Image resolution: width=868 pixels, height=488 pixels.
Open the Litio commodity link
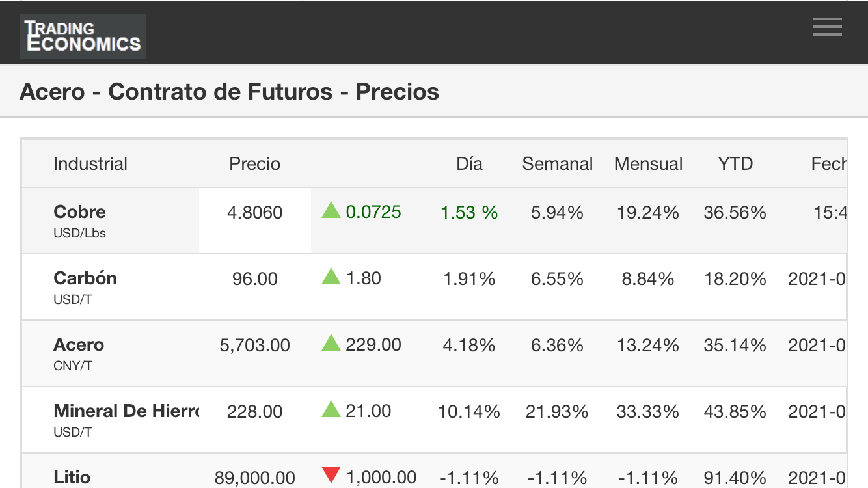(x=72, y=478)
